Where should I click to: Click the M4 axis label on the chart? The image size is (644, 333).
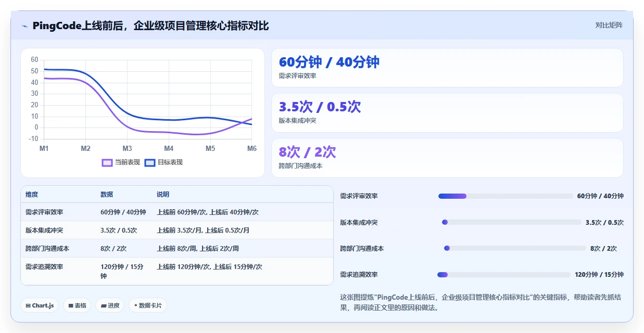pyautogui.click(x=169, y=148)
